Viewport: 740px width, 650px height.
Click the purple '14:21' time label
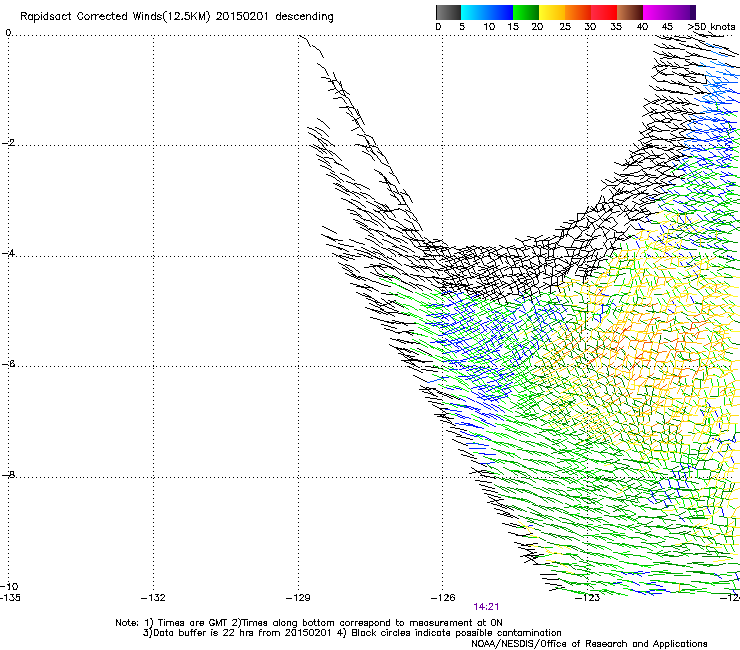tap(486, 607)
